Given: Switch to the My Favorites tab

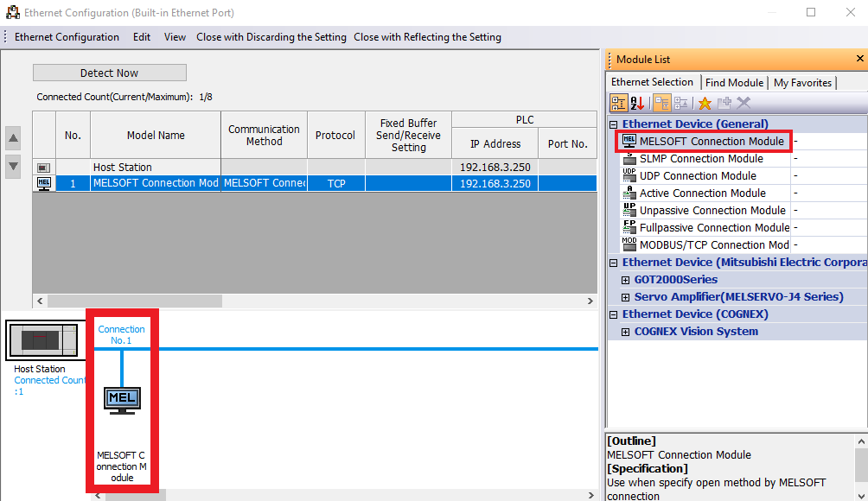Looking at the screenshot, I should click(802, 82).
